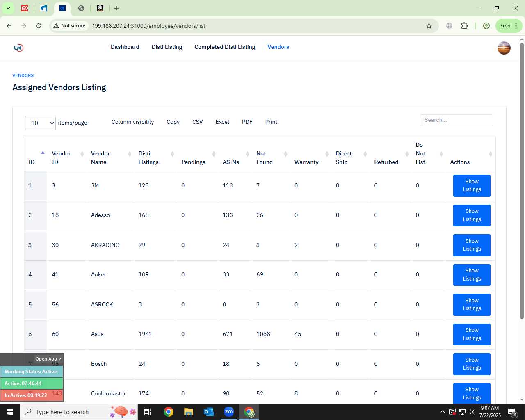The image size is (525, 420).
Task: Open tab search dropdown arrow
Action: point(8,8)
